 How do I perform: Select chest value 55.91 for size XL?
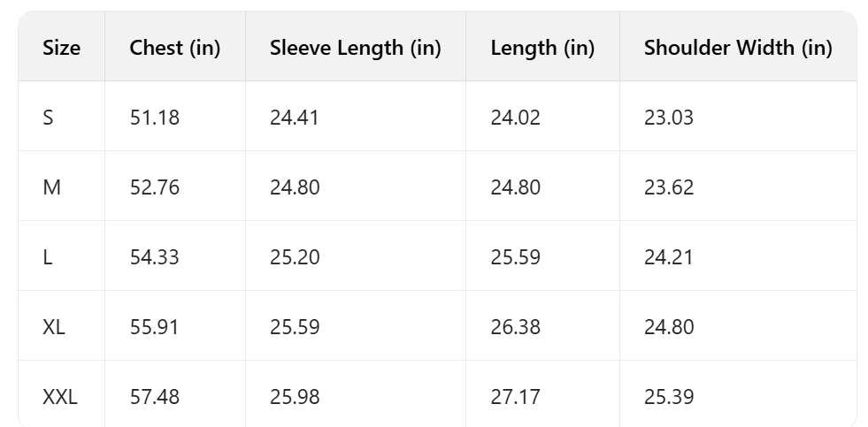[154, 327]
